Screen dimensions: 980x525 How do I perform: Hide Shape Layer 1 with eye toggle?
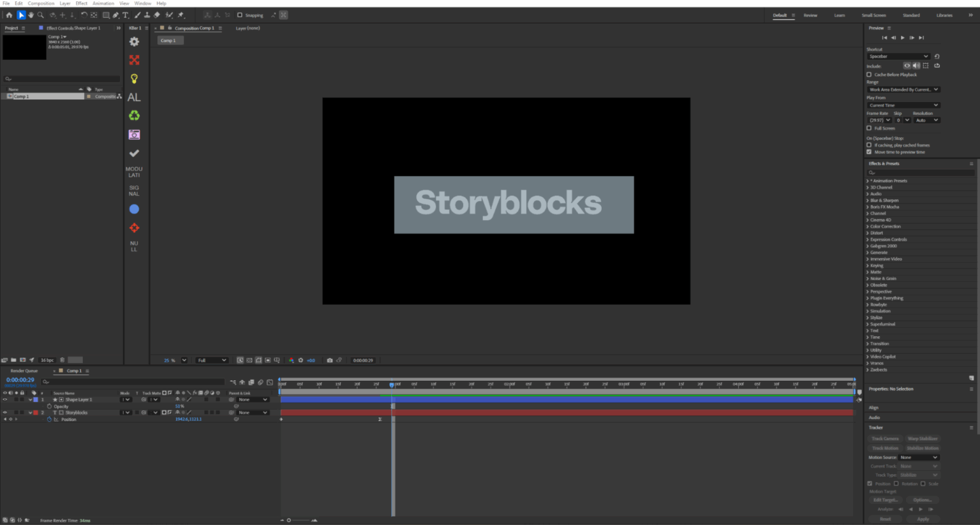click(x=5, y=399)
